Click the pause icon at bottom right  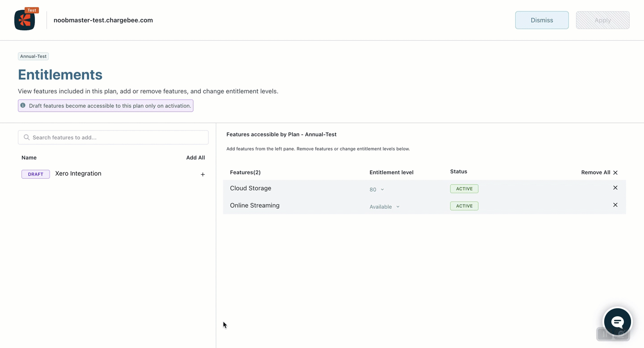click(x=604, y=334)
